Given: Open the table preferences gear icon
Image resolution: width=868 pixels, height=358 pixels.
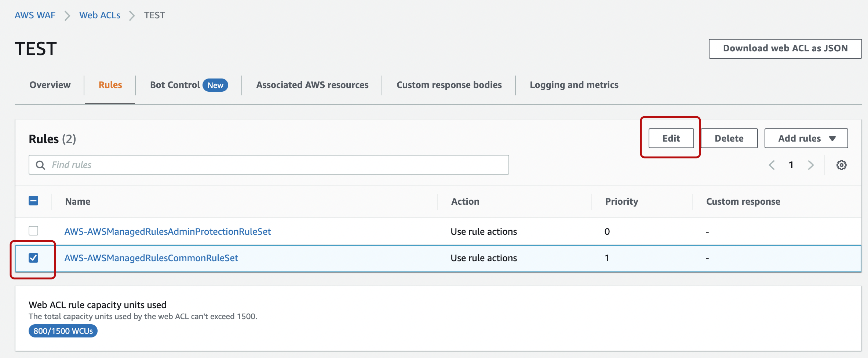Looking at the screenshot, I should [x=841, y=165].
